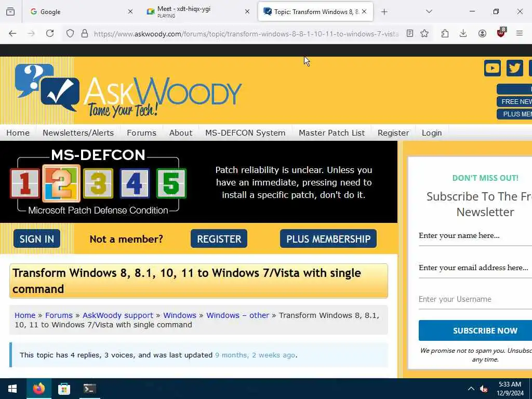
Task: Open a new tab with plus button
Action: click(384, 12)
